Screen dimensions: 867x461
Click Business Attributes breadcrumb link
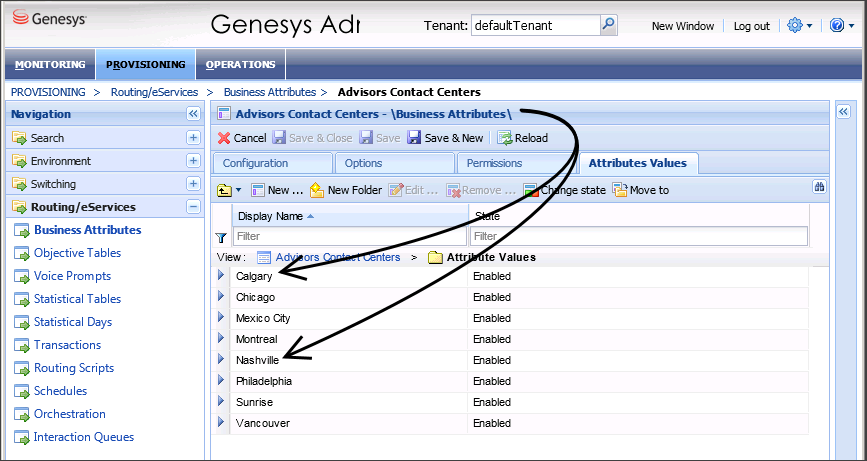270,92
